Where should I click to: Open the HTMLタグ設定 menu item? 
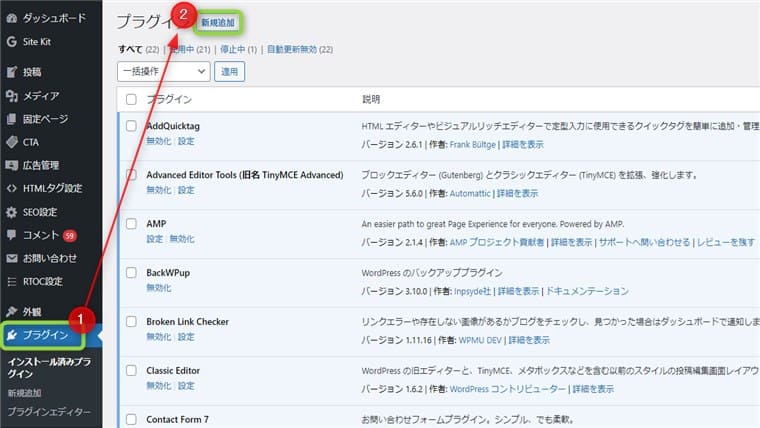coord(52,188)
